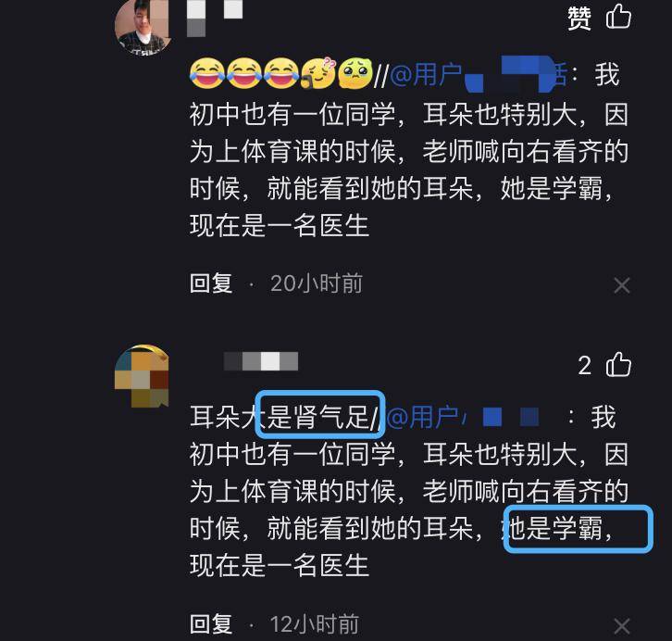The height and width of the screenshot is (641, 672).
Task: Dismiss the comment posted 20小时前
Action: tap(621, 285)
